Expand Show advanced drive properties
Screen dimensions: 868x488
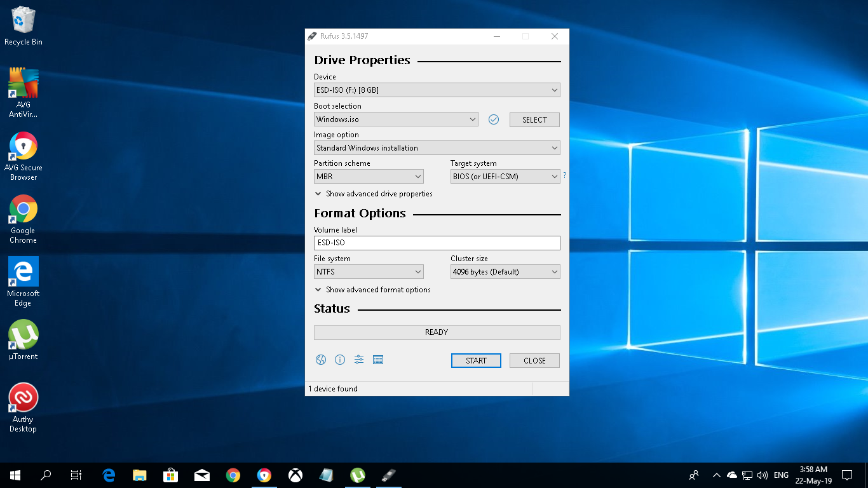point(374,194)
